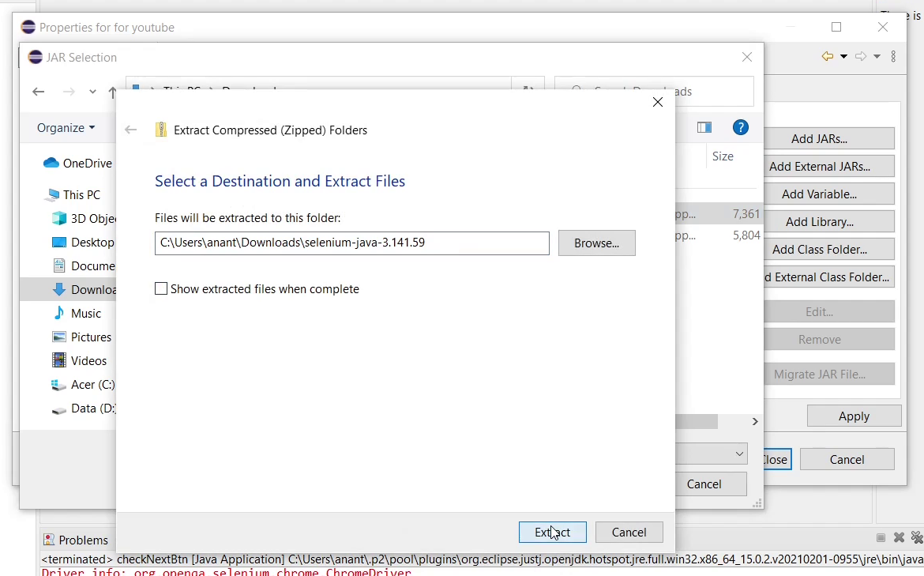Switch to the Problems tab

(x=76, y=540)
